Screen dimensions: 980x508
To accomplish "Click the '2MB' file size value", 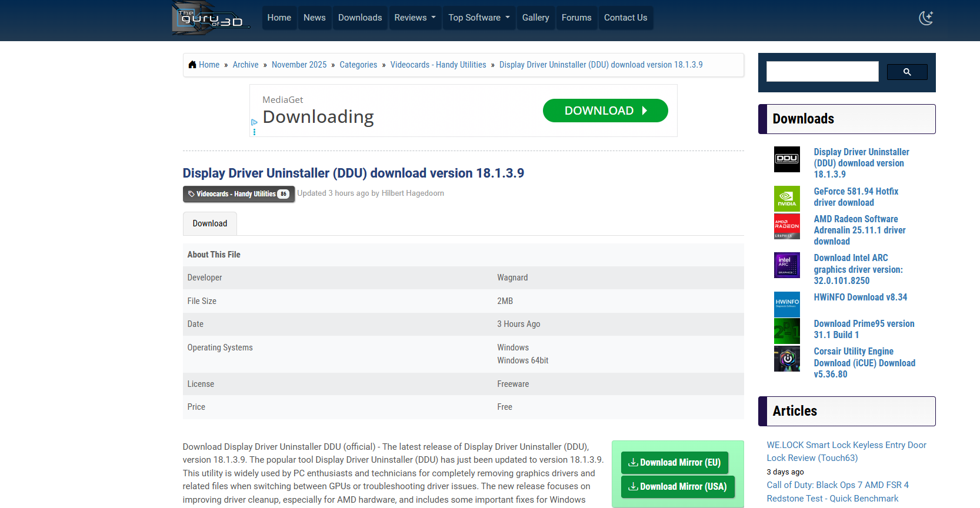I will (x=505, y=301).
